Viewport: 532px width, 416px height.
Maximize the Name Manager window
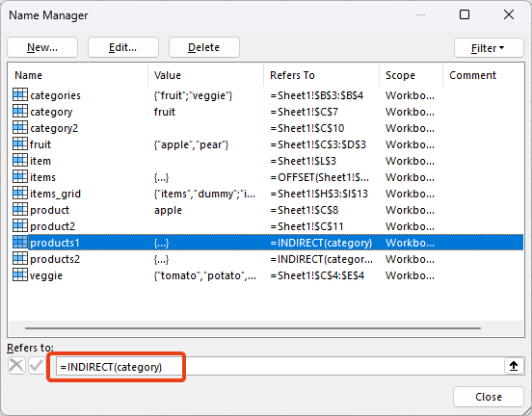click(x=465, y=14)
